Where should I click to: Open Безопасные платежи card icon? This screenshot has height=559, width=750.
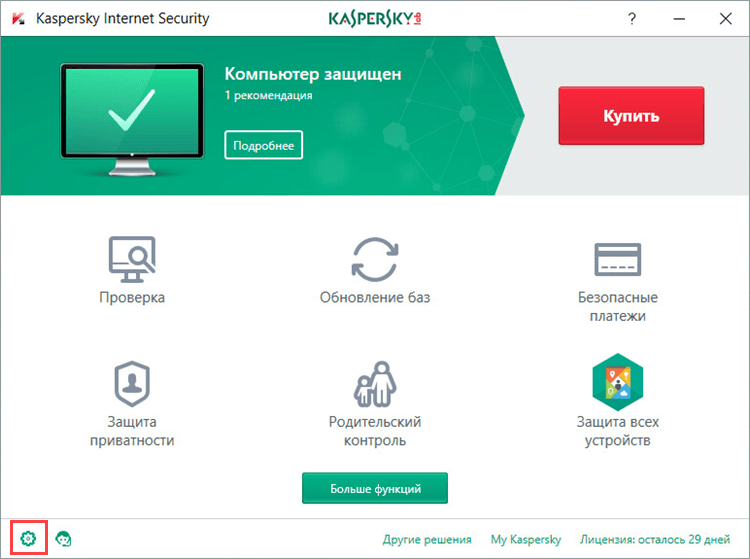coord(618,260)
